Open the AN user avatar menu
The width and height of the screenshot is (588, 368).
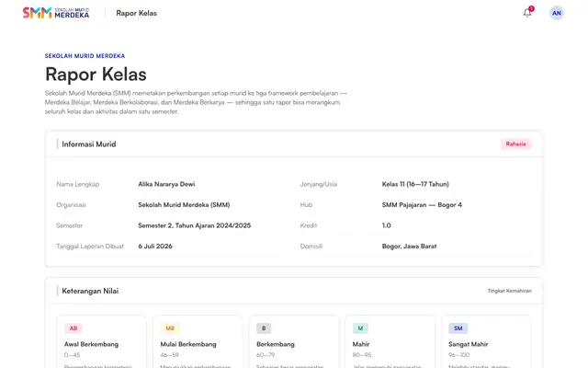[x=557, y=13]
